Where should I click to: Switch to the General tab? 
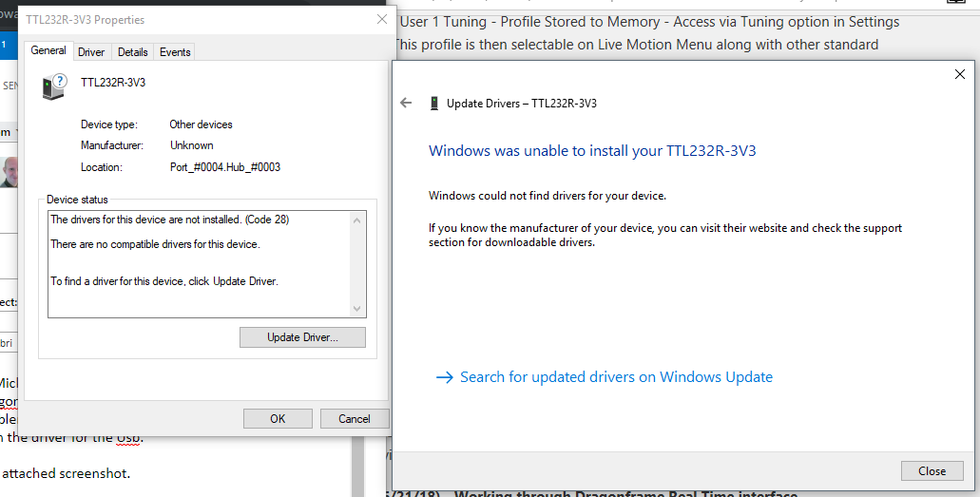48,51
